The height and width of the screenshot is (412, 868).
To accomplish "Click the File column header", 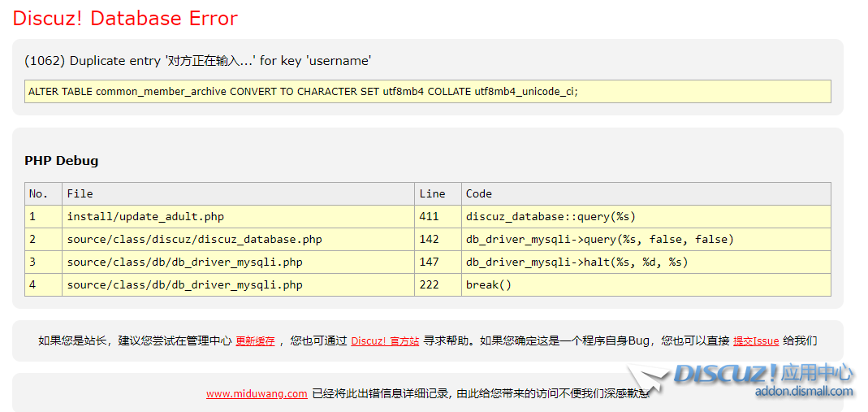I will click(239, 194).
